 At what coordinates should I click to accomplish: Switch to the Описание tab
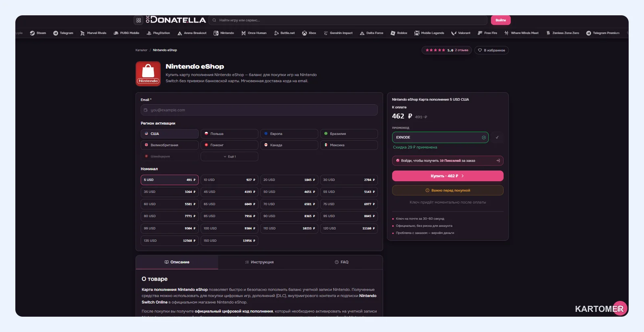(x=177, y=262)
